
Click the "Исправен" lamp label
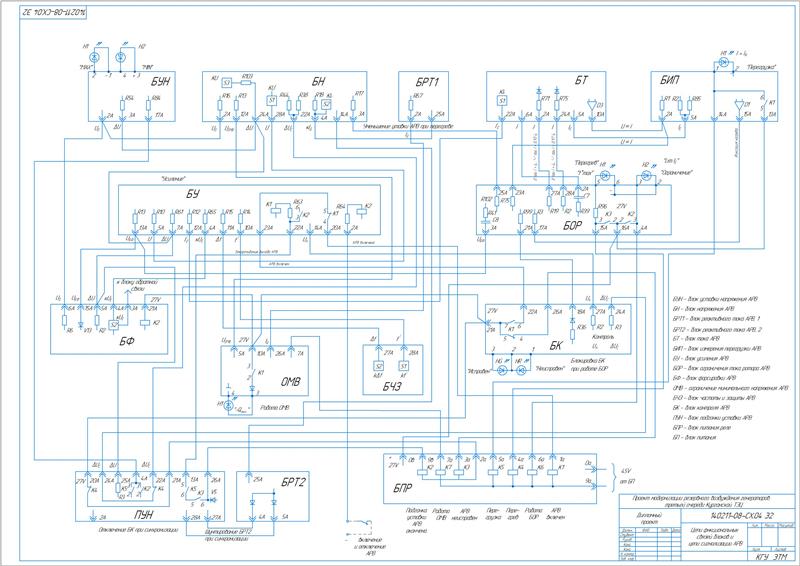click(479, 371)
